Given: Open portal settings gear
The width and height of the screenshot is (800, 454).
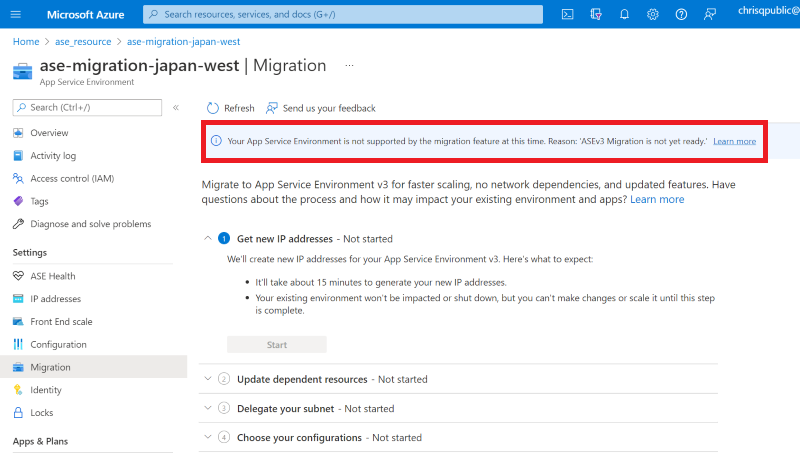Looking at the screenshot, I should click(653, 14).
